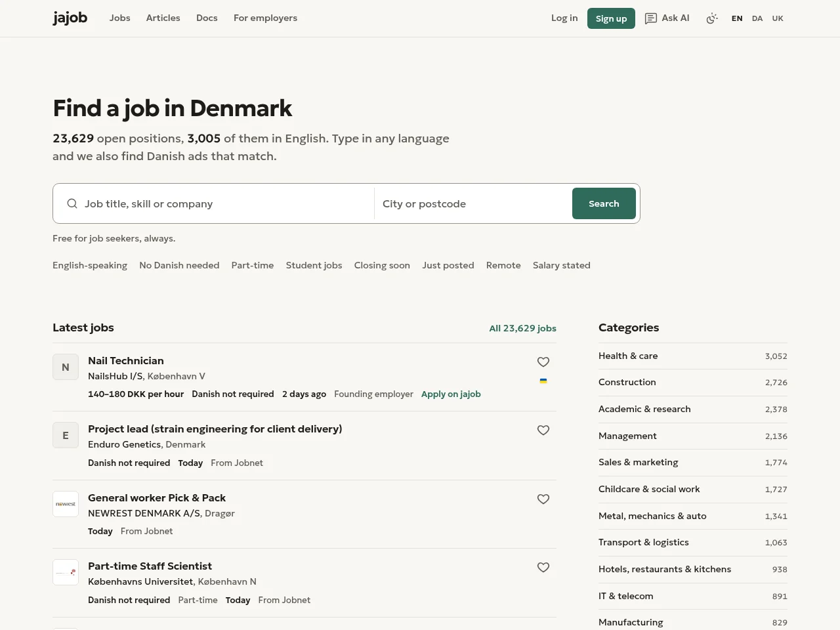Viewport: 840px width, 630px height.
Task: View All 23,629 jobs link
Action: (x=522, y=328)
